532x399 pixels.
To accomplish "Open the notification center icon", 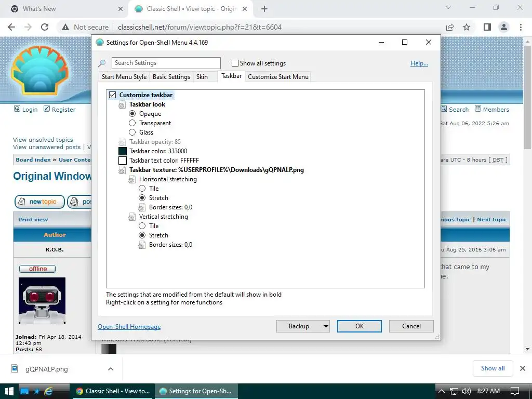I will click(x=515, y=391).
